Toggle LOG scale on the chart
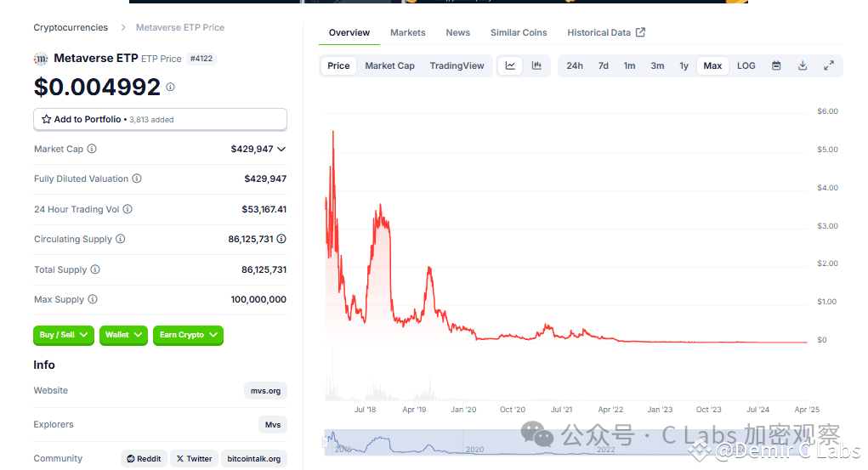Viewport: 868px width, 470px height. click(x=746, y=65)
